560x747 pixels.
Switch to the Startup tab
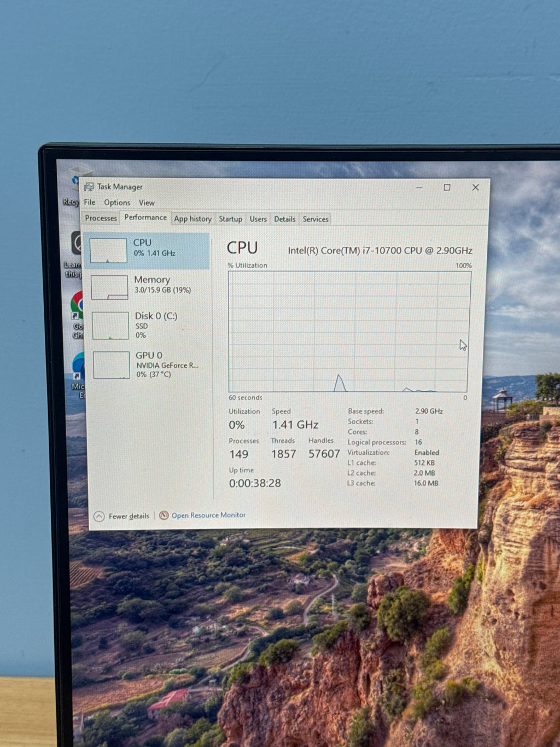[x=230, y=219]
